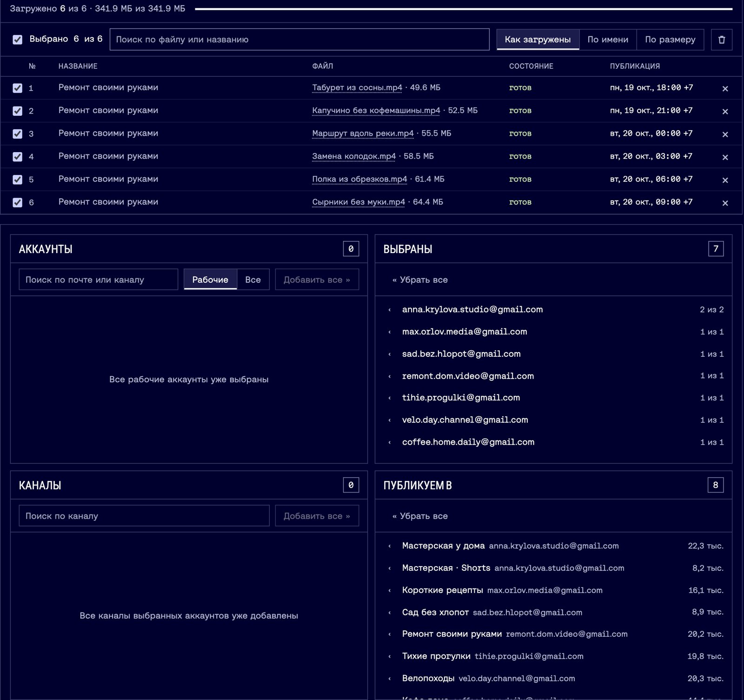Image resolution: width=744 pixels, height=700 pixels.
Task: Remove the Короткие рецепты channel via arrow
Action: 390,591
